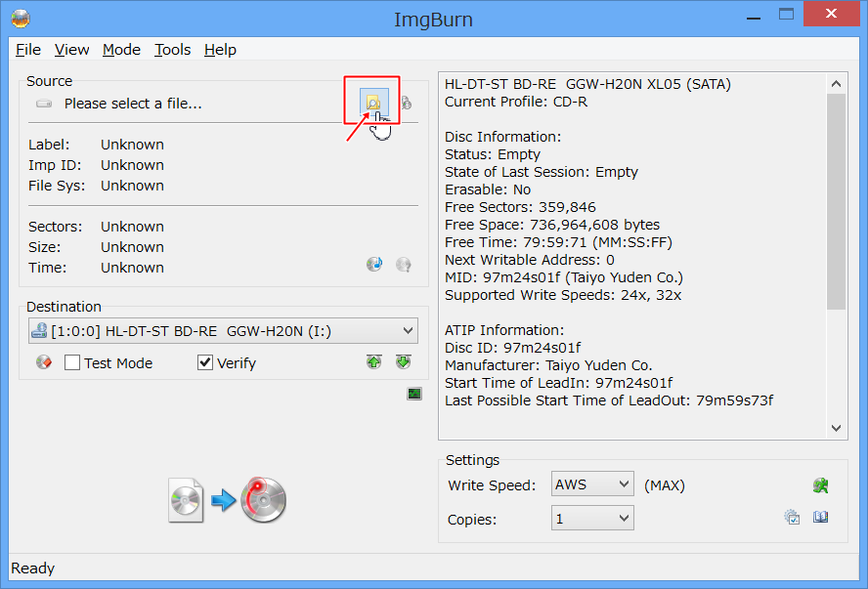Click the disc info scrollbar up arrow
868x589 pixels.
836,83
